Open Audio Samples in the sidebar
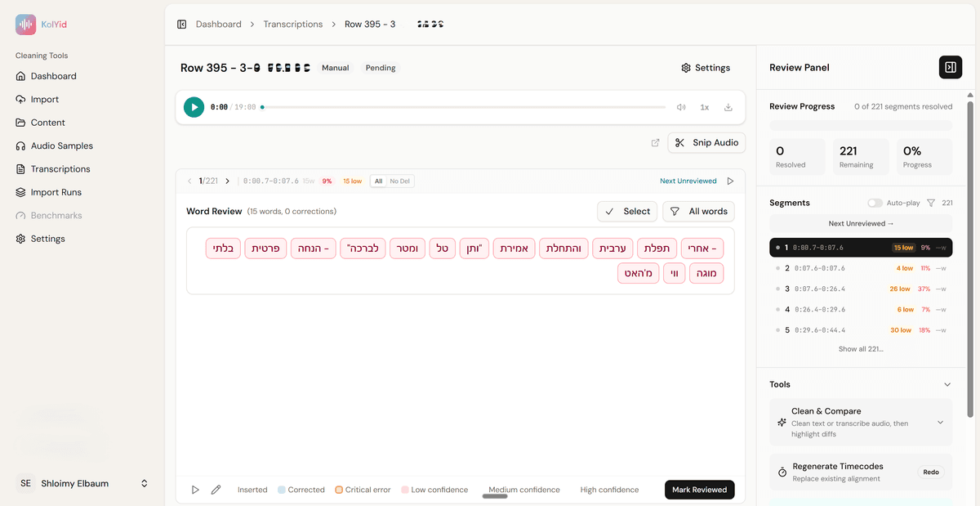This screenshot has width=980, height=506. 61,146
